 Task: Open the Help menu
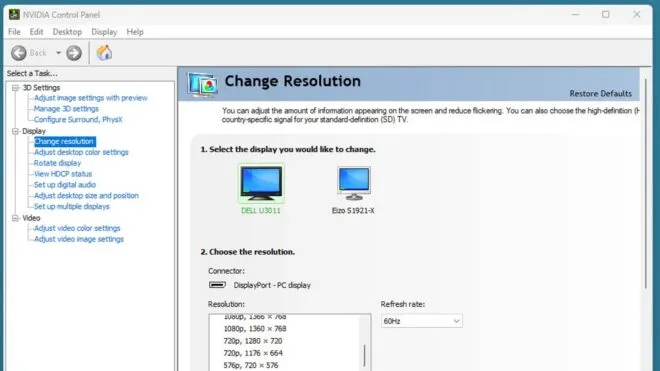(135, 32)
